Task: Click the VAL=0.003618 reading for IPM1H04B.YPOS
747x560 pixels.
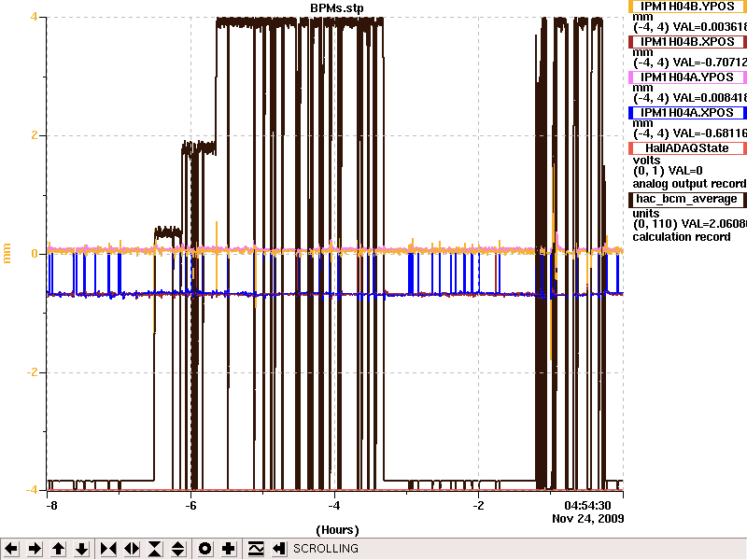Action: (x=710, y=27)
